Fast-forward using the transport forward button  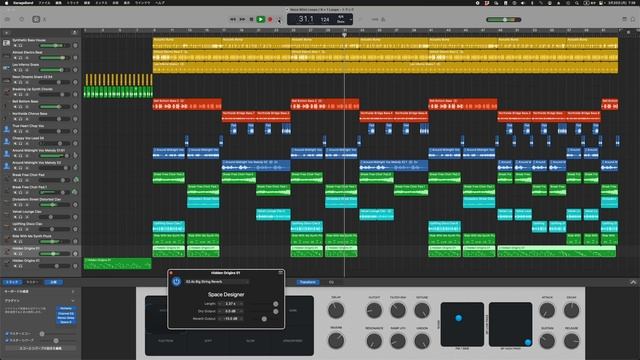pyautogui.click(x=242, y=19)
